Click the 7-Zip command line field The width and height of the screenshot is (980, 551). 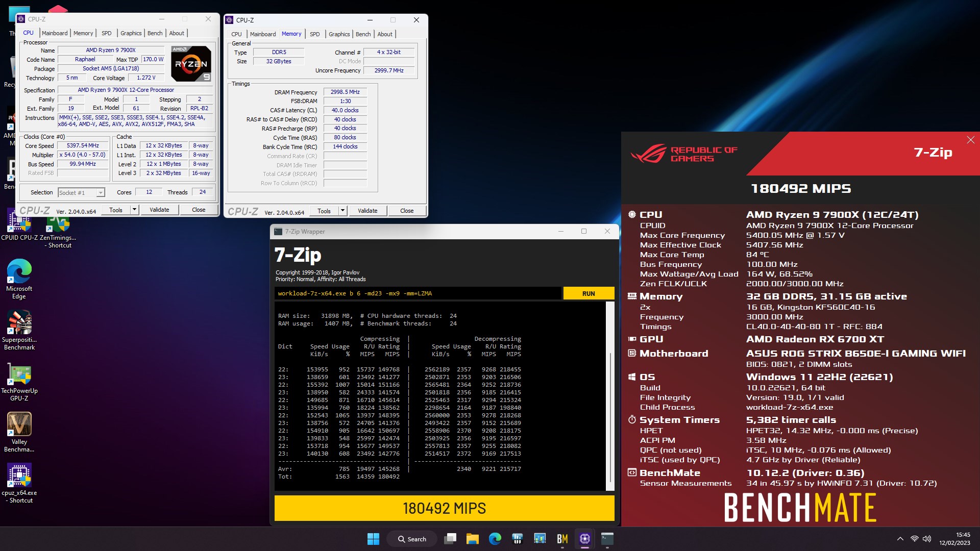pyautogui.click(x=418, y=293)
